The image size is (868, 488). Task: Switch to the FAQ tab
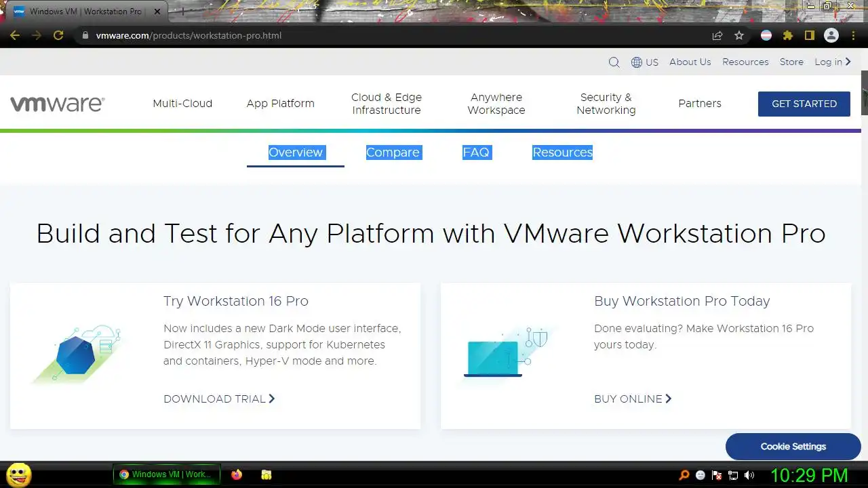[x=476, y=152]
